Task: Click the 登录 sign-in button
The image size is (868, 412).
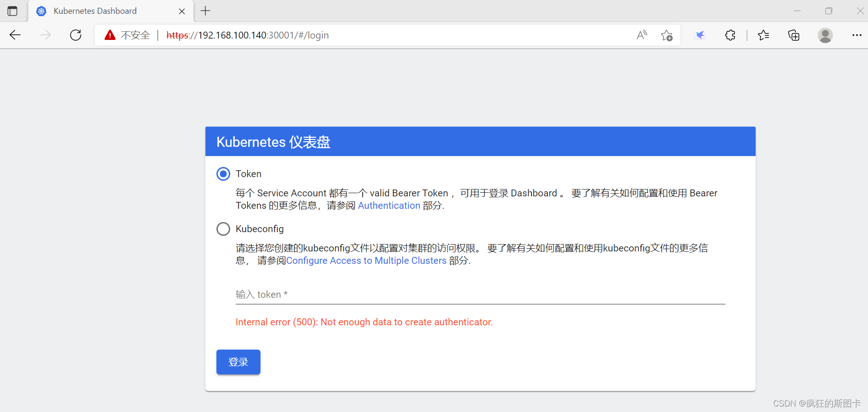Action: (238, 362)
